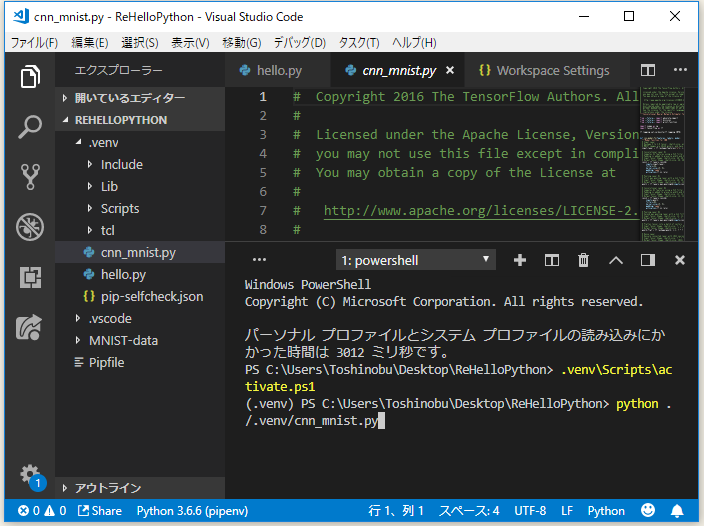
Task: Open the Extensions view in activity bar
Action: point(30,277)
